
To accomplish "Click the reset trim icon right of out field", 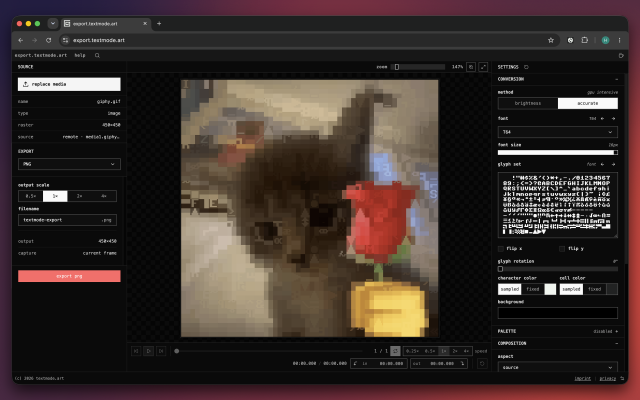I will tap(482, 363).
